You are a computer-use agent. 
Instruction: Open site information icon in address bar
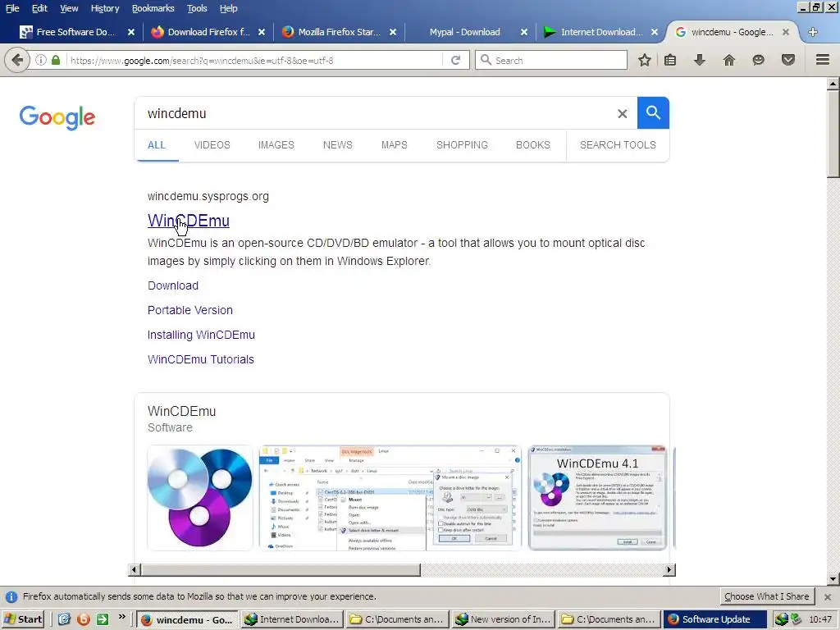(41, 60)
